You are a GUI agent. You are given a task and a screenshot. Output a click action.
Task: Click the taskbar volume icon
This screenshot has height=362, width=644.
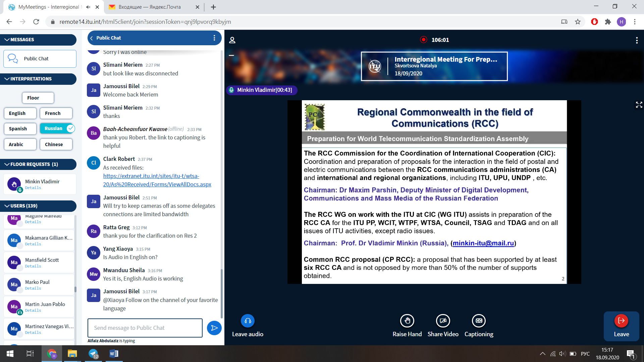[562, 354]
